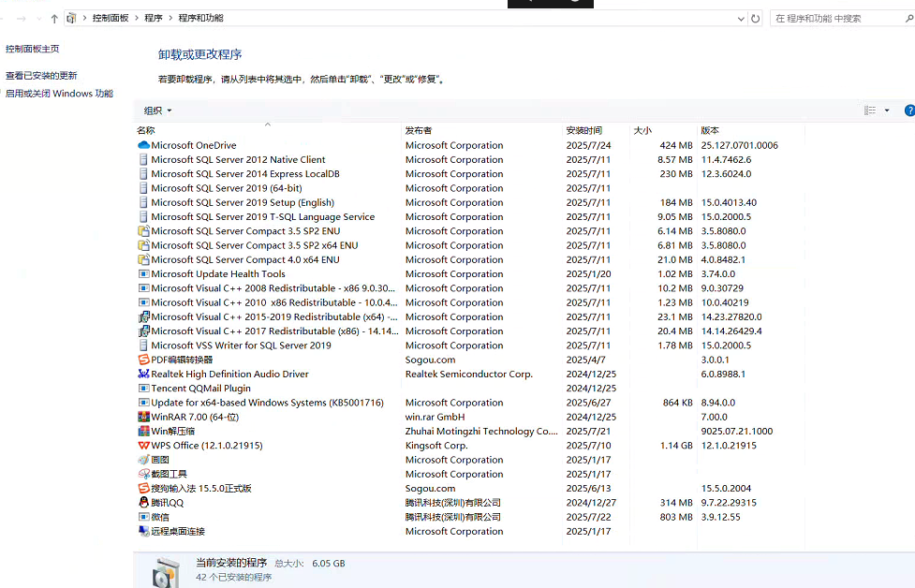915x588 pixels.
Task: Click 程序 in the breadcrumb path
Action: point(154,18)
